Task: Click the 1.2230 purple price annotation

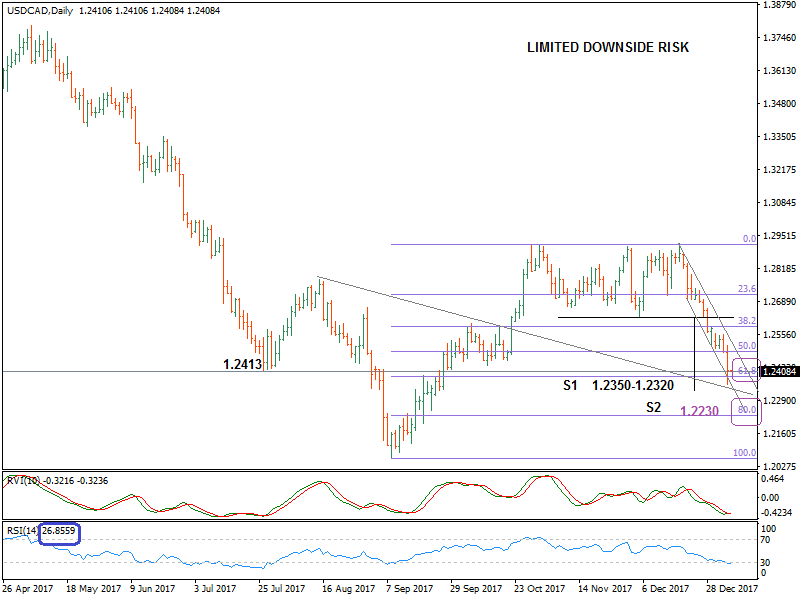Action: pos(698,410)
